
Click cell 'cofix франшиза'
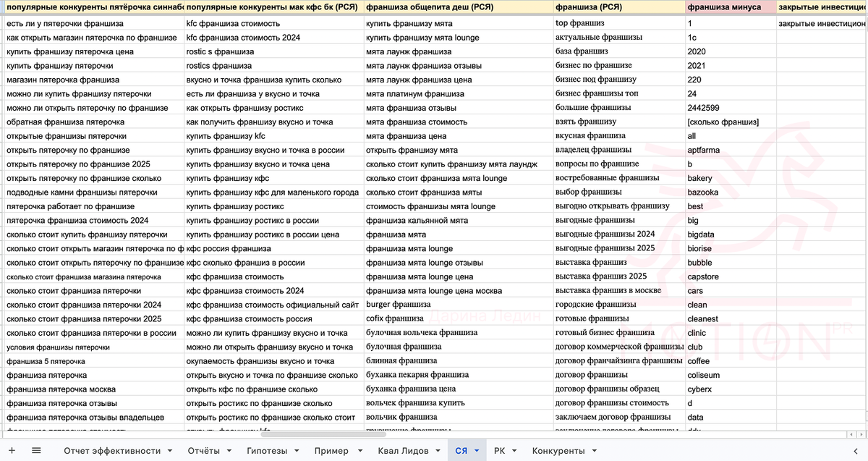pos(457,318)
